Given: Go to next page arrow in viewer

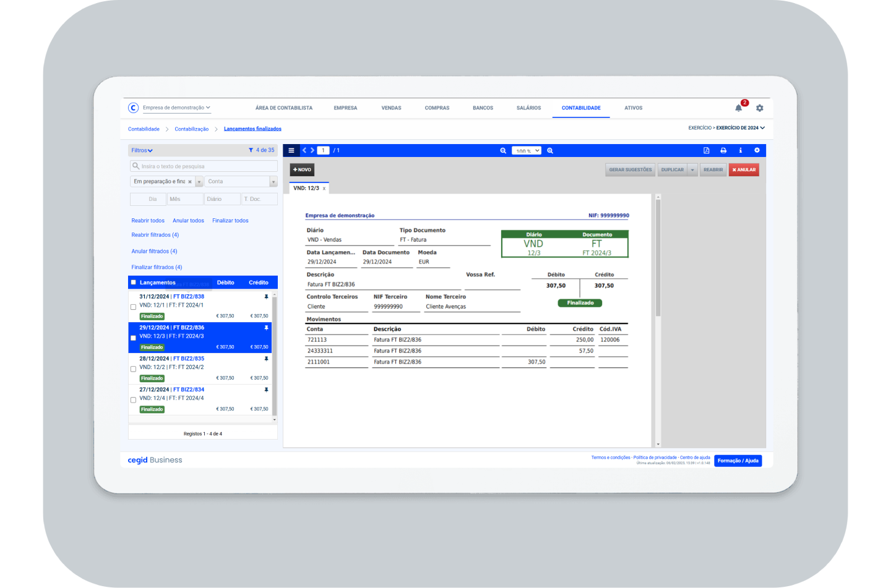Looking at the screenshot, I should [x=312, y=150].
